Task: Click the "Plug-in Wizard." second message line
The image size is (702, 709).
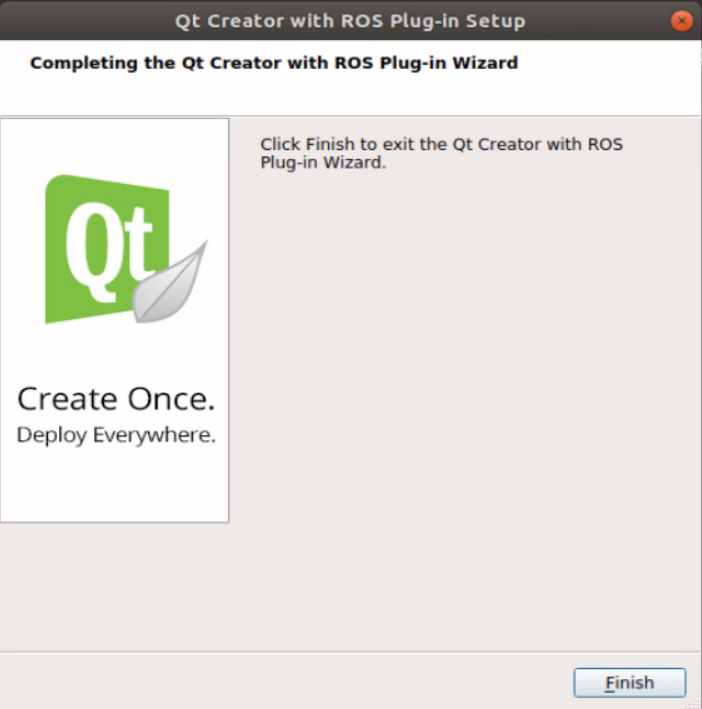Action: (x=323, y=163)
